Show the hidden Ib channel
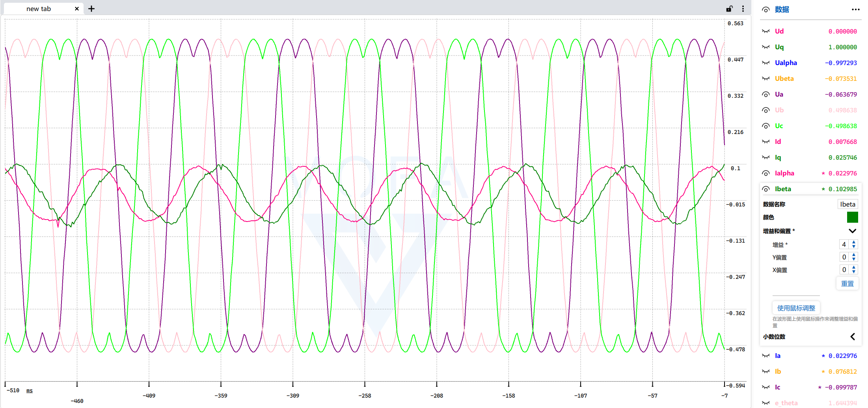 coord(766,371)
